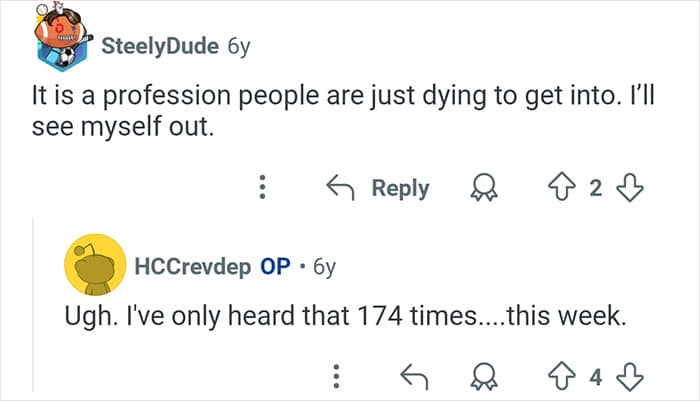Open the three-dot menu on HCCrevdep's reply

pyautogui.click(x=338, y=377)
